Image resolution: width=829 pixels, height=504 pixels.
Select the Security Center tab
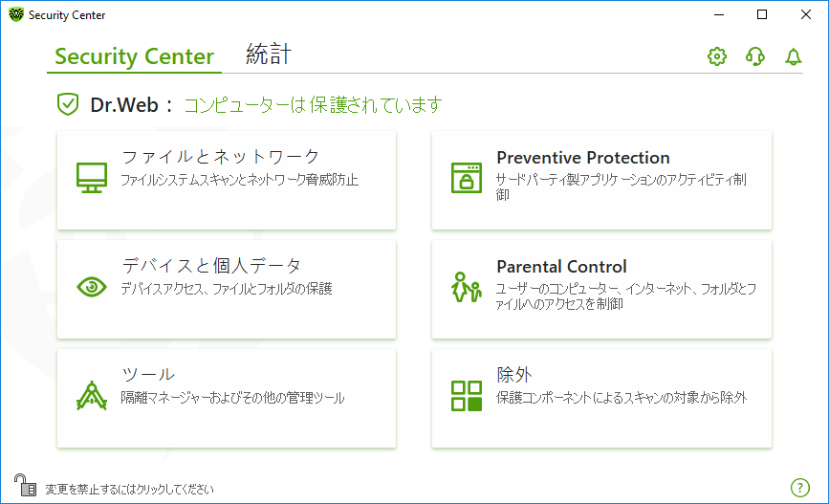134,56
